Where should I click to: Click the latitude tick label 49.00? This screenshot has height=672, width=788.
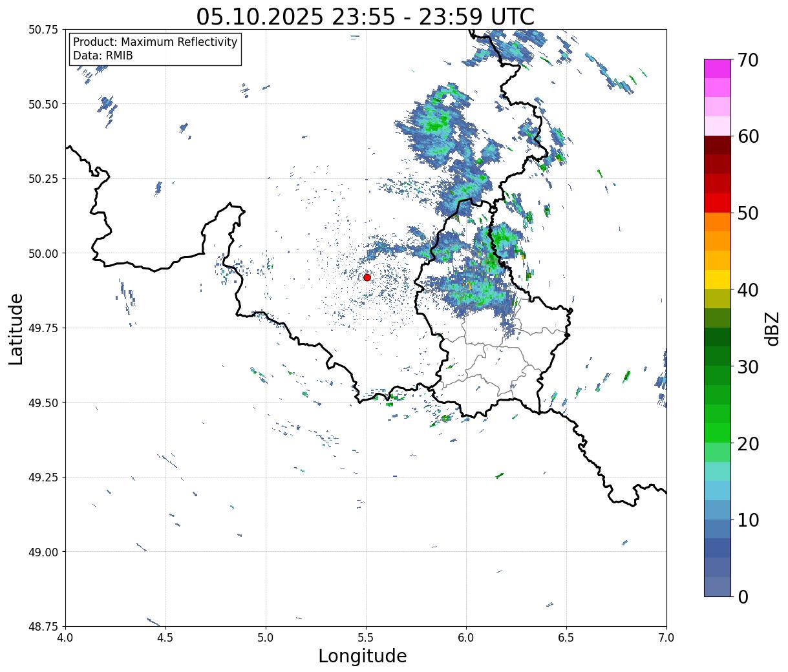pyautogui.click(x=43, y=552)
